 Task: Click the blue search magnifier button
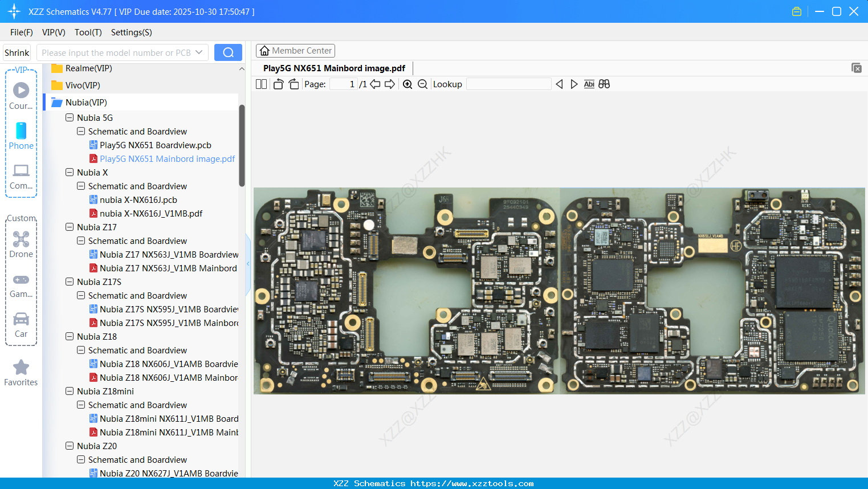(228, 52)
